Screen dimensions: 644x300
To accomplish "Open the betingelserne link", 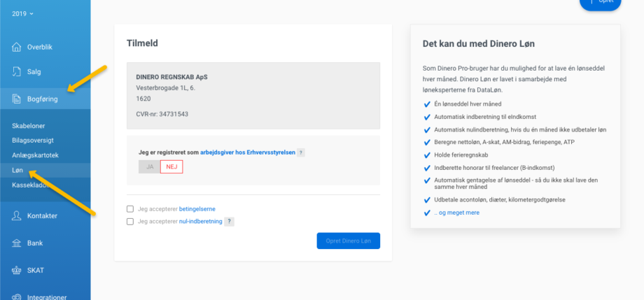I will click(197, 209).
